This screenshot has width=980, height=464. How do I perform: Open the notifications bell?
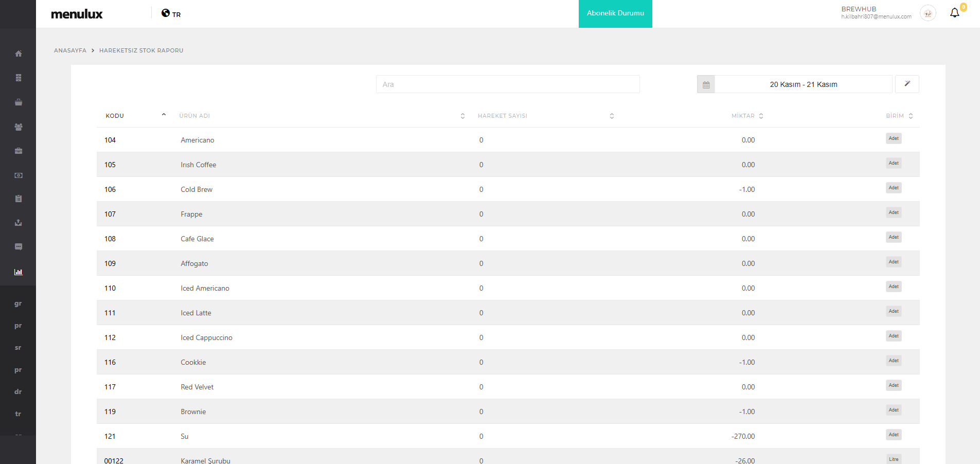coord(955,13)
